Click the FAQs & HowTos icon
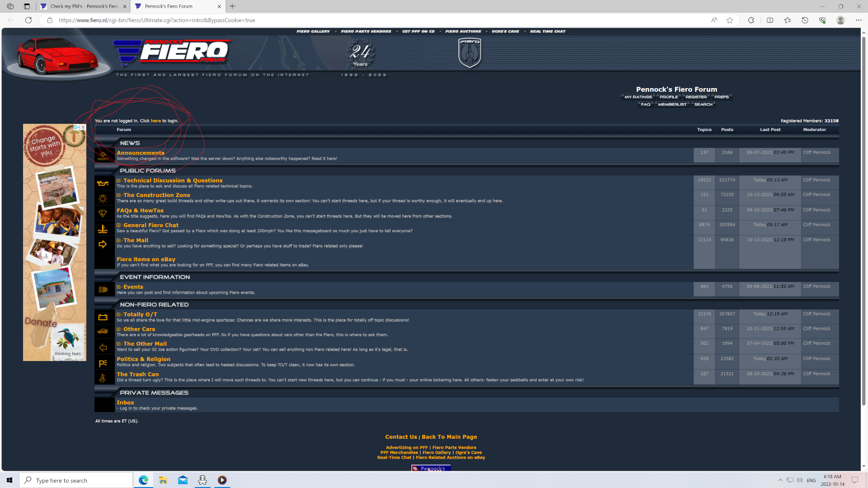 point(103,213)
